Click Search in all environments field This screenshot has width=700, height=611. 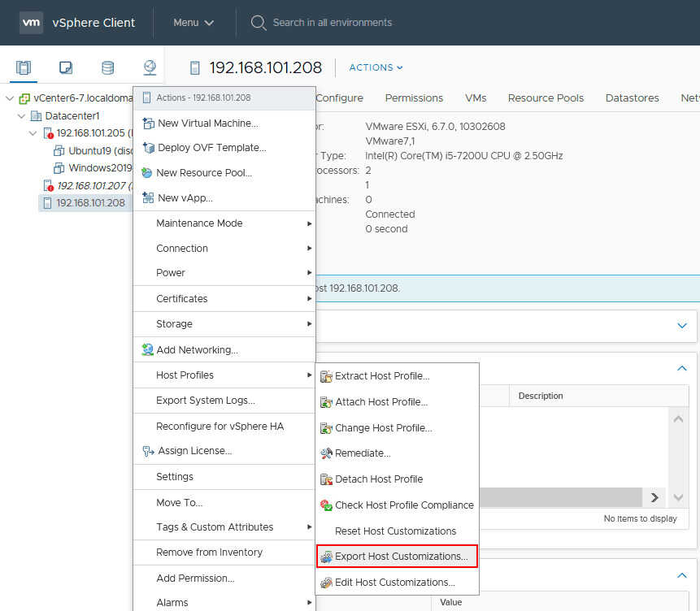333,23
